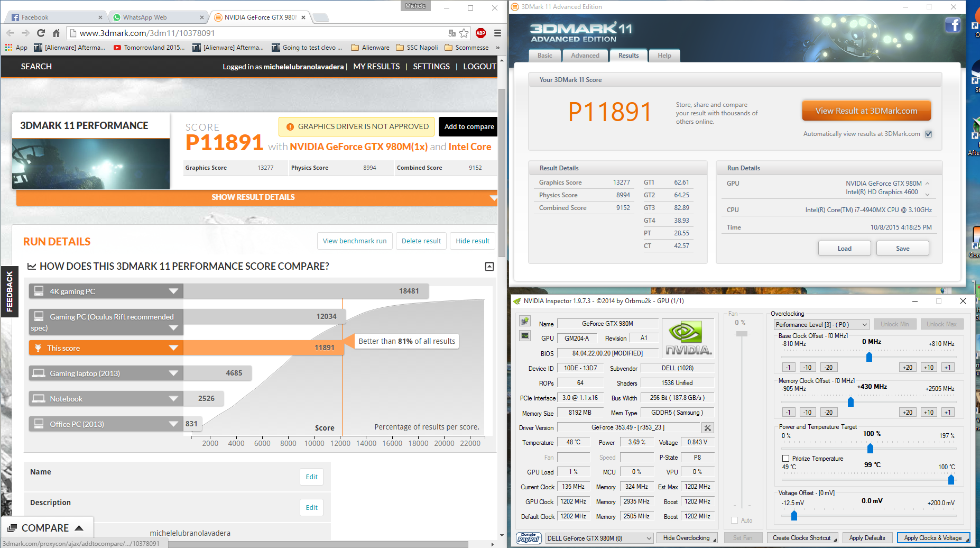Click the 4K gaming PC monitor icon
The image size is (980, 548).
pos(39,291)
